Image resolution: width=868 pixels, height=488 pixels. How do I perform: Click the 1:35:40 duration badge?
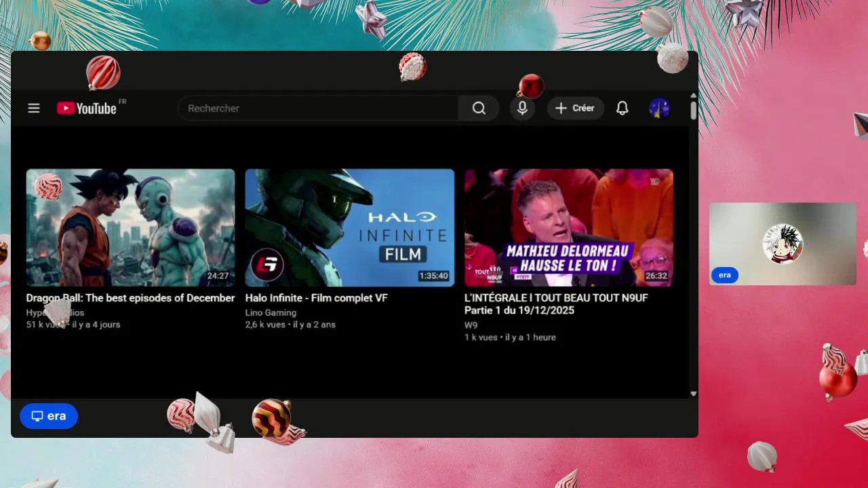[x=434, y=276]
